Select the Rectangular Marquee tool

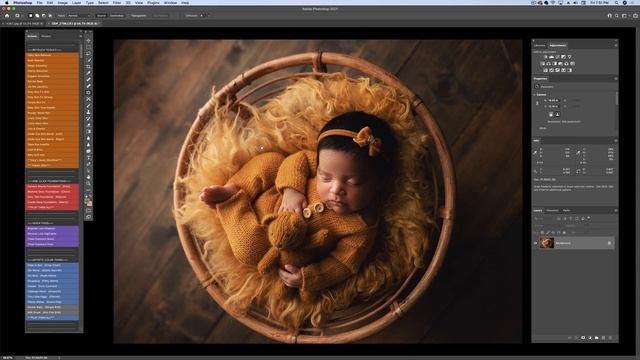coord(89,47)
